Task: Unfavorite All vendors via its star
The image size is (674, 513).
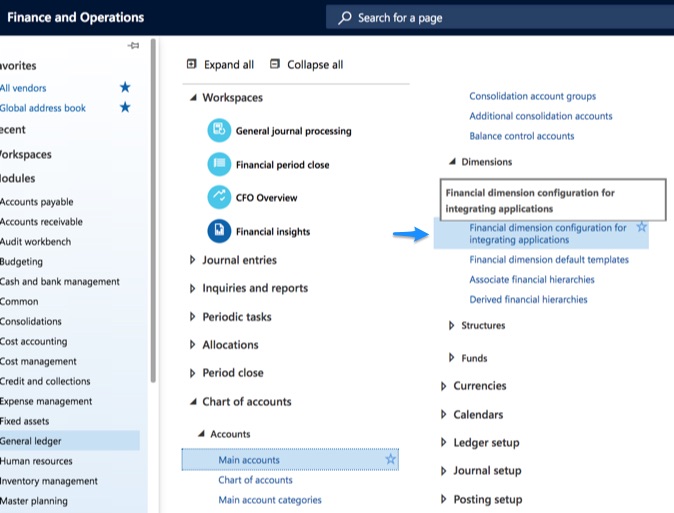Action: click(125, 87)
